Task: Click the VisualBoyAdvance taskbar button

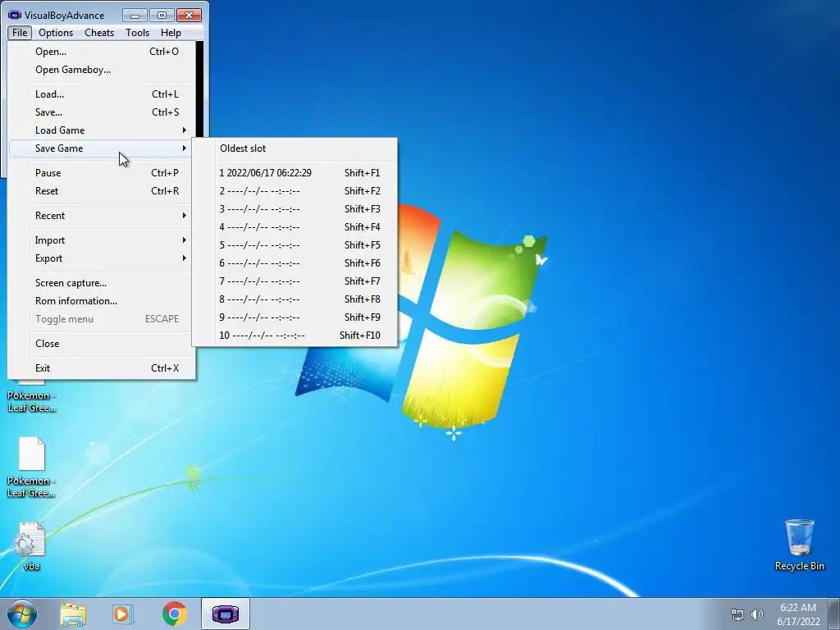Action: tap(226, 614)
